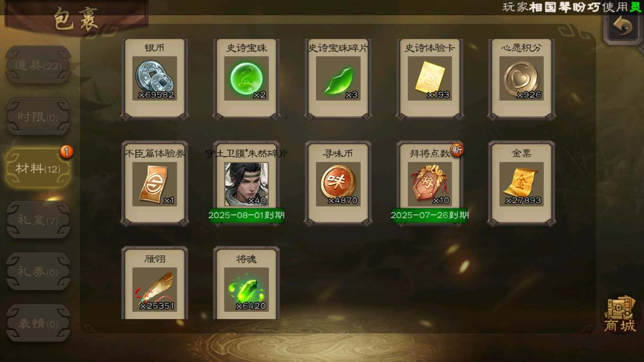Screen dimensions: 644x362
Task: Open the 商城 shop button
Action: click(620, 315)
